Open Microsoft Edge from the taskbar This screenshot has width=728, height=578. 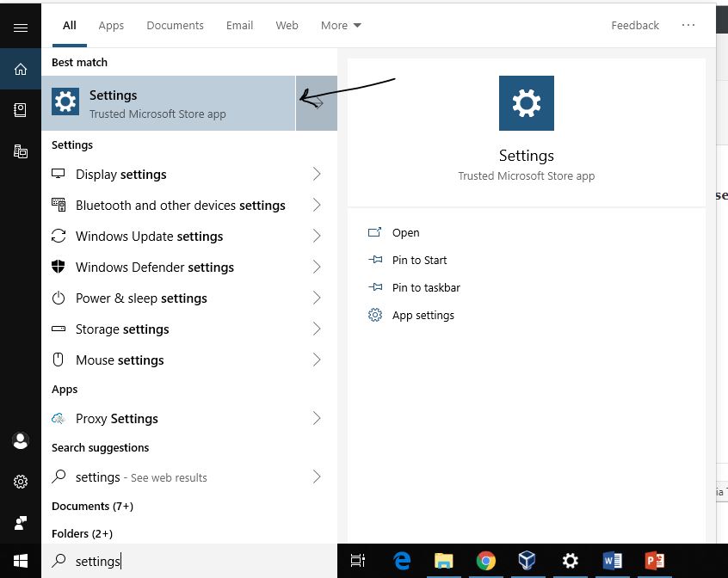(401, 561)
